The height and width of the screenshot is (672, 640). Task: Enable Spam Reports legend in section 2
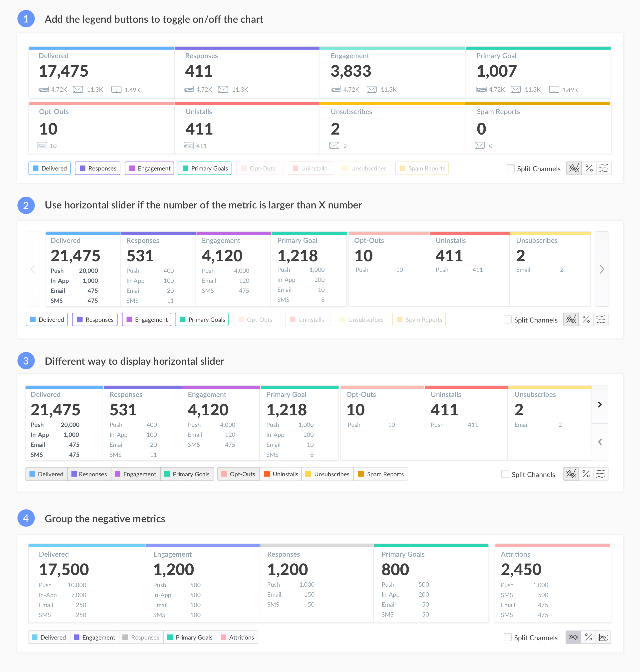[419, 320]
